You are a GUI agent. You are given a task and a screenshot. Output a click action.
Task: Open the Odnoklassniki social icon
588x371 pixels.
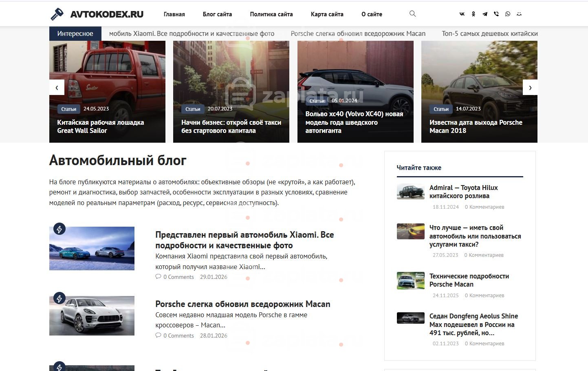(473, 14)
